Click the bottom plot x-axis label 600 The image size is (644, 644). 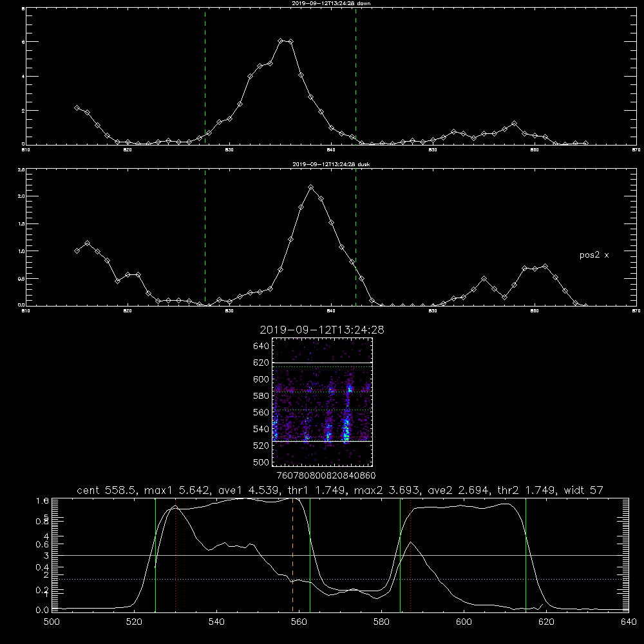point(464,622)
